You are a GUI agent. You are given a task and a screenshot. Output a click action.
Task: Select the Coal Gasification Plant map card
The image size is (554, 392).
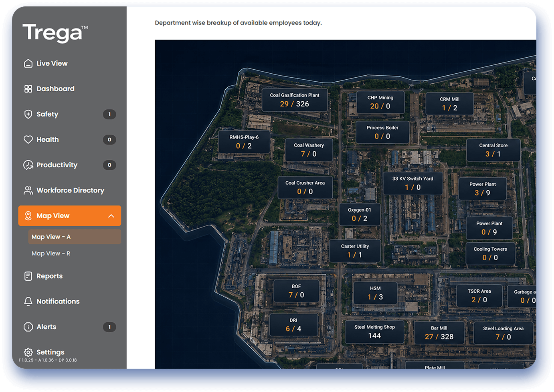pos(295,100)
